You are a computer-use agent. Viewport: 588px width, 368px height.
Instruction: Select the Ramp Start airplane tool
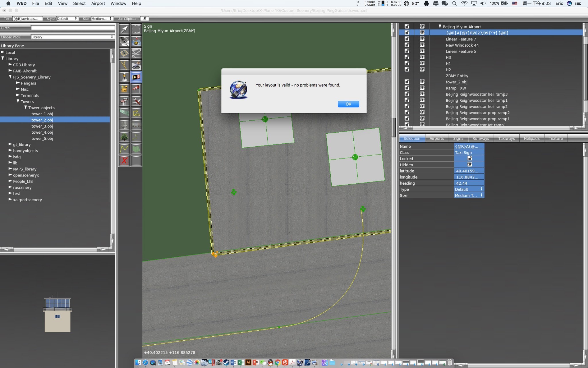point(136,101)
